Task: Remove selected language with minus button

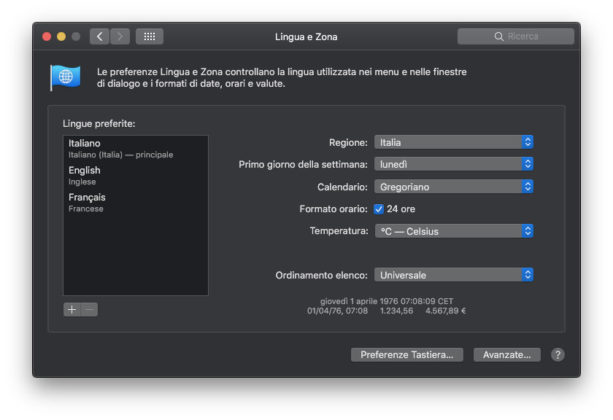Action: click(x=89, y=309)
